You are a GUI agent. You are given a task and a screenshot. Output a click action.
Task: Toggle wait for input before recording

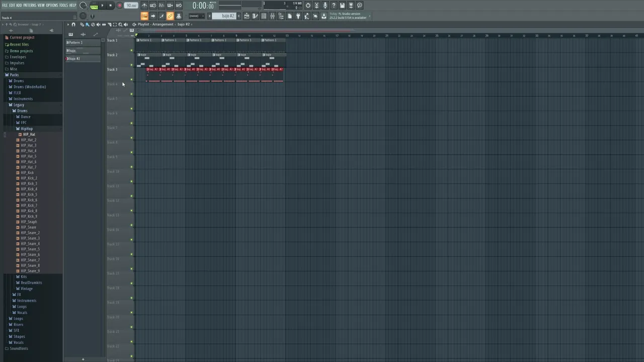(x=153, y=6)
